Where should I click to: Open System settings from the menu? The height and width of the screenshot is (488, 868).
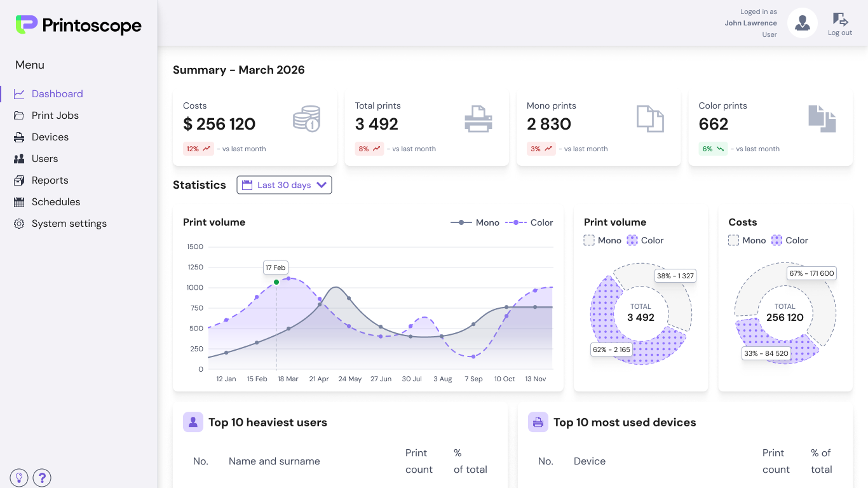click(x=69, y=223)
